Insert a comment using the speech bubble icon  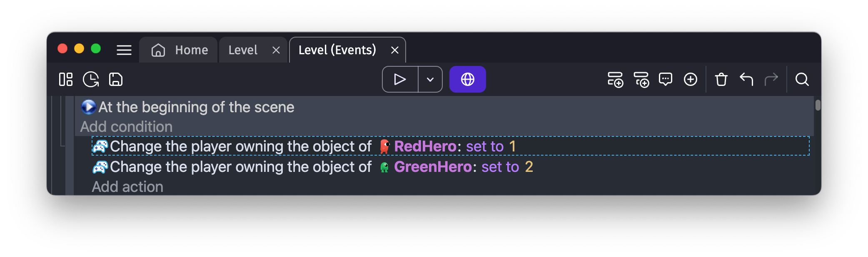(x=666, y=79)
